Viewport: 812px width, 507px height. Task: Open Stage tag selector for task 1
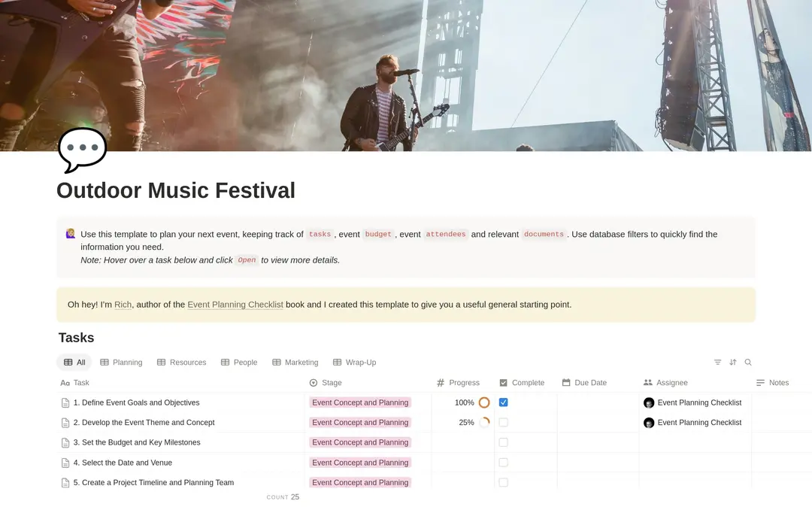click(x=360, y=402)
